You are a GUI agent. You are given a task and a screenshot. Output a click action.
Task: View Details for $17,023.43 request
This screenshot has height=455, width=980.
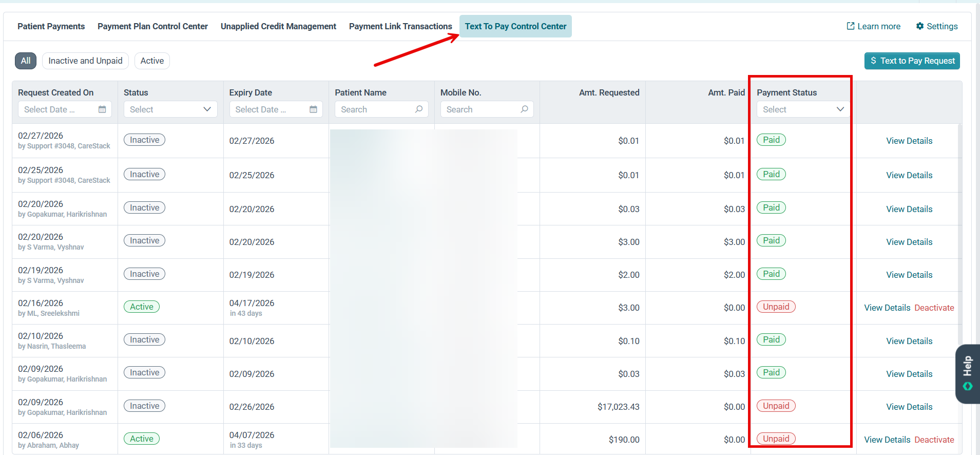(x=909, y=407)
